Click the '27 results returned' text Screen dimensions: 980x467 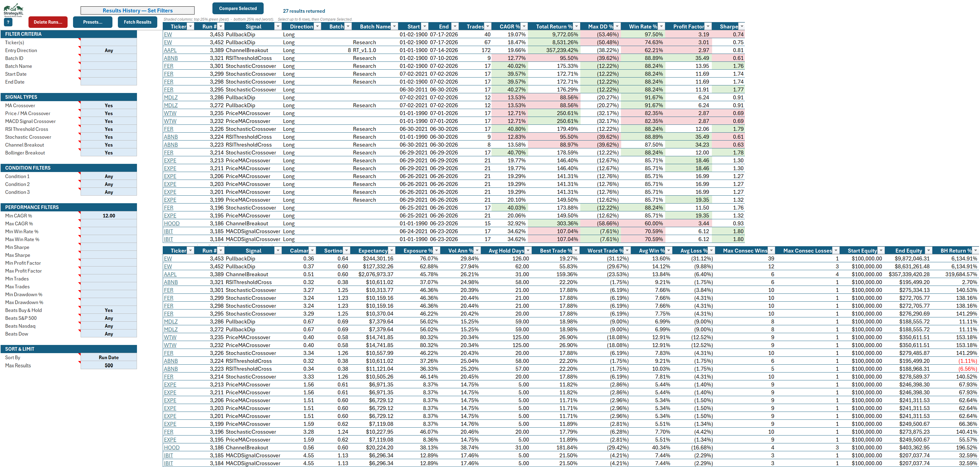(x=304, y=11)
